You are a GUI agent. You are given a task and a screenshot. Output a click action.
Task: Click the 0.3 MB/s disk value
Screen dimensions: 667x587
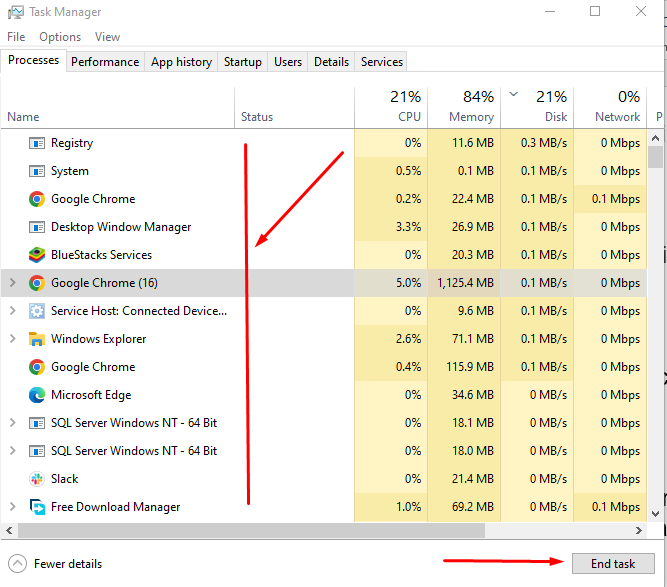(x=544, y=143)
